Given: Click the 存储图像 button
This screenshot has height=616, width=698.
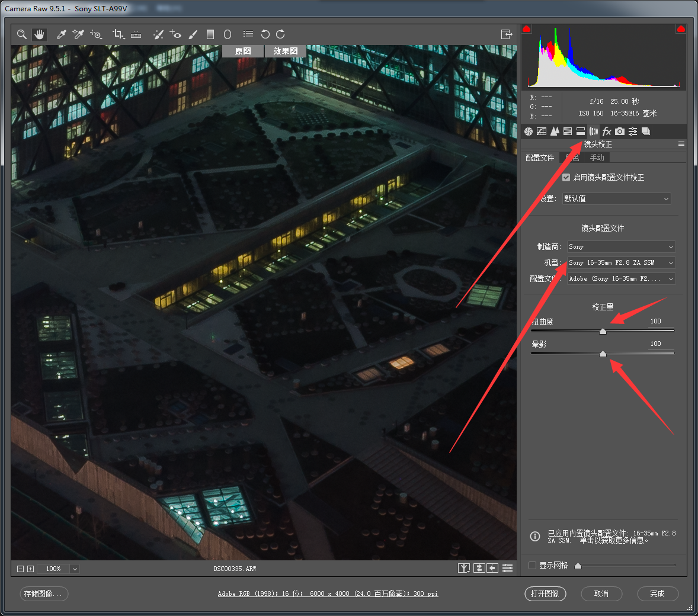Looking at the screenshot, I should pyautogui.click(x=44, y=593).
